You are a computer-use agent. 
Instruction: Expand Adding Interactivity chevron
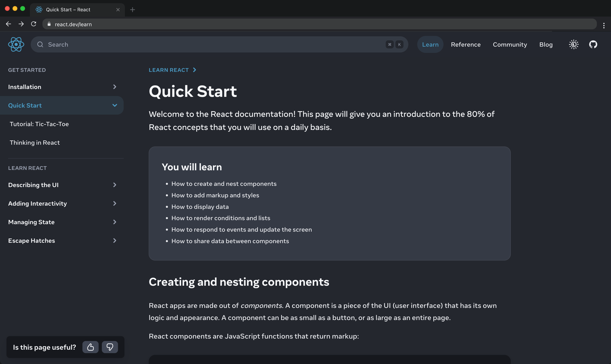coord(115,203)
